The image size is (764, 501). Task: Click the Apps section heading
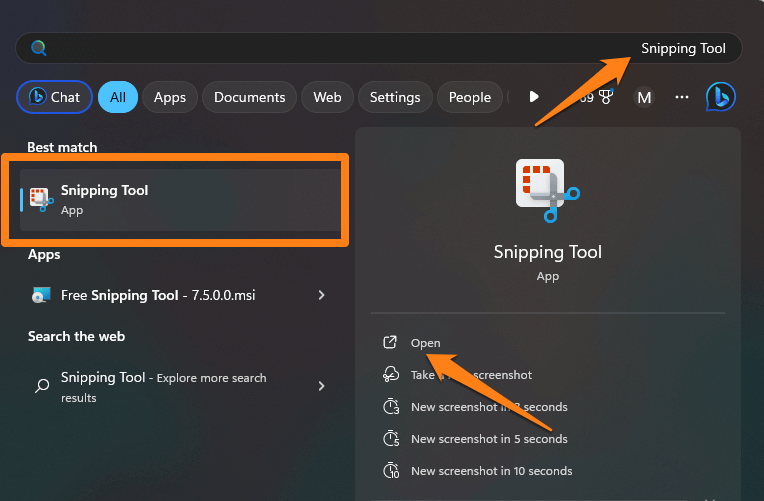(44, 254)
